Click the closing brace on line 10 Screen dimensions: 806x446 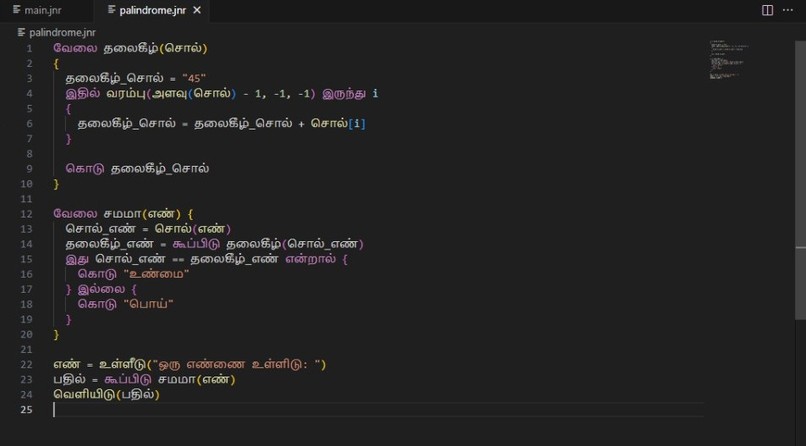tap(57, 184)
